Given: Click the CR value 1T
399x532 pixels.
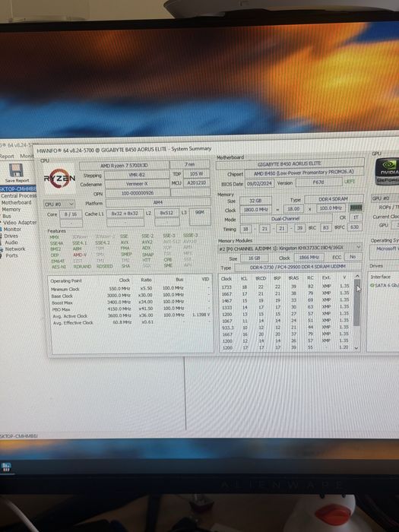Looking at the screenshot, I should click(x=356, y=217).
